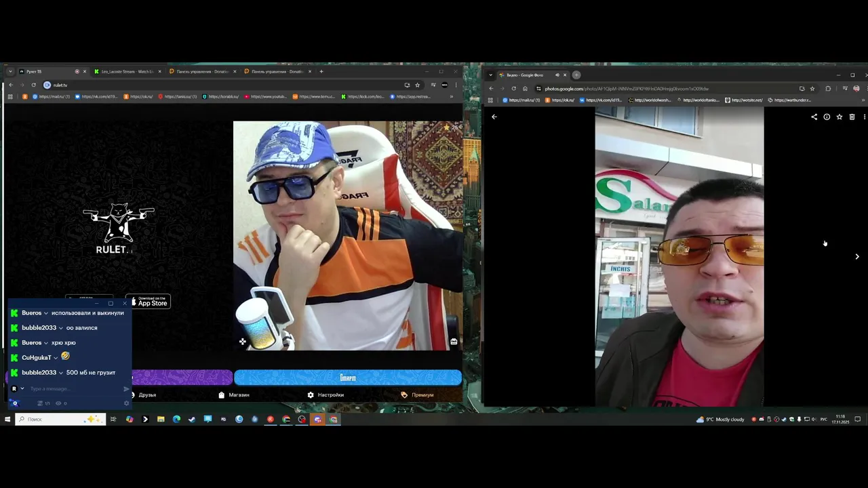Open new tab in Google Photos window

(x=576, y=75)
